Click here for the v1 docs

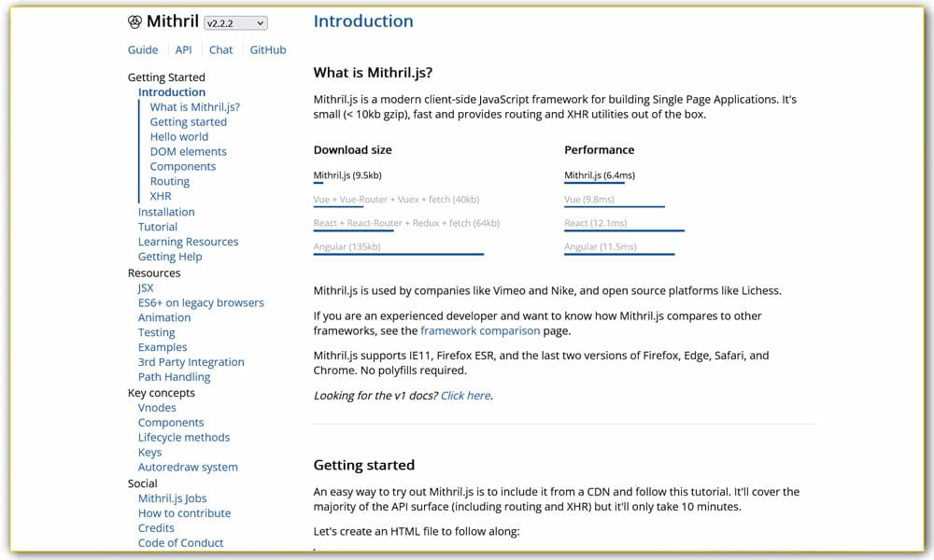(465, 395)
